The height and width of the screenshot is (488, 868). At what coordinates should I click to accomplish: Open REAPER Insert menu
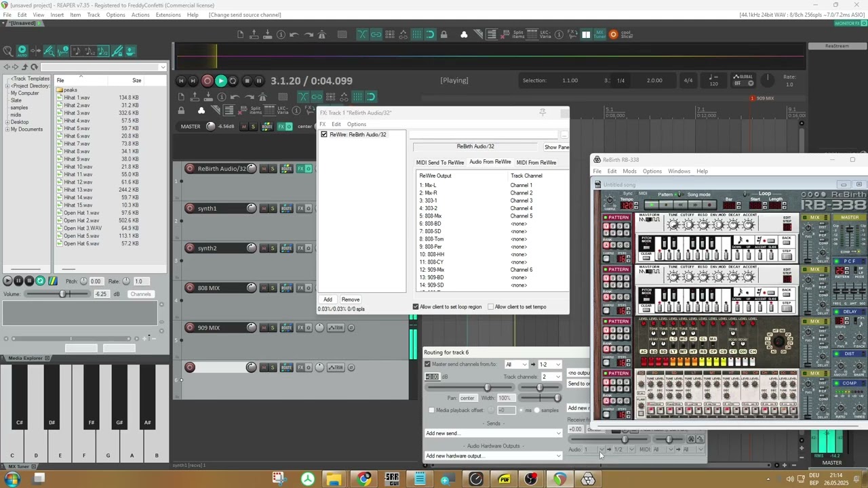tap(57, 15)
